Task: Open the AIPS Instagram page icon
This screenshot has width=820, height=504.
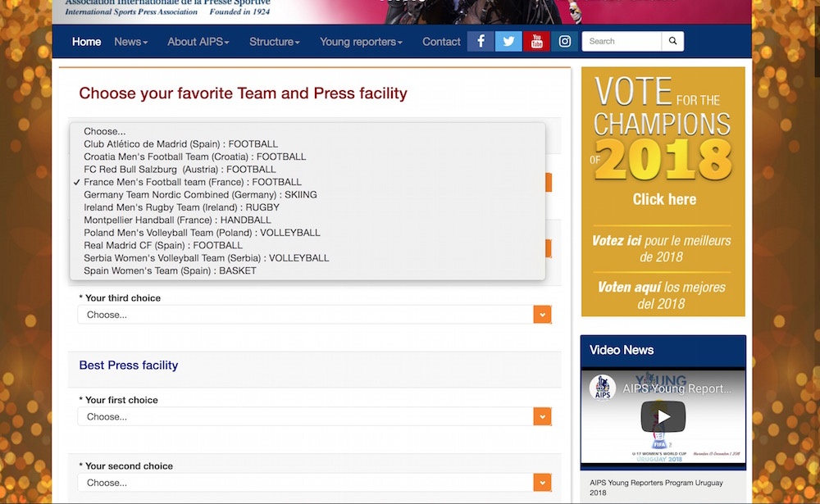Action: coord(565,41)
